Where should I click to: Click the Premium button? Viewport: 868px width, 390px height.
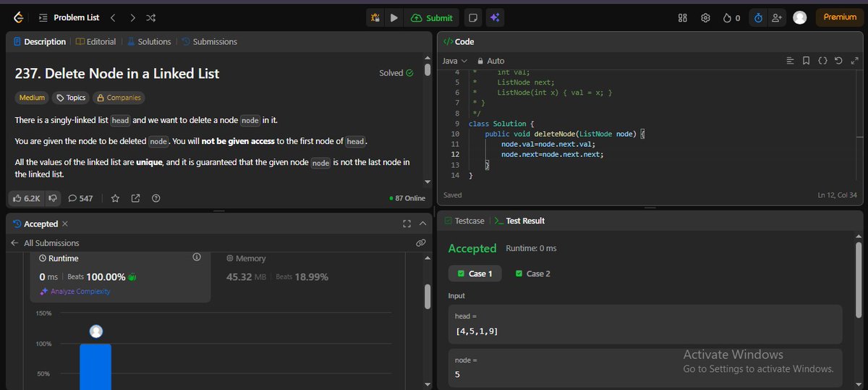[x=839, y=17]
